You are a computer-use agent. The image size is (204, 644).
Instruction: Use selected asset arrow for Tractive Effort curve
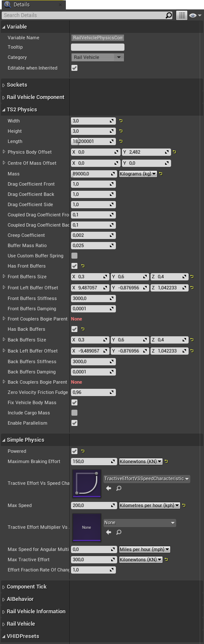tap(109, 488)
